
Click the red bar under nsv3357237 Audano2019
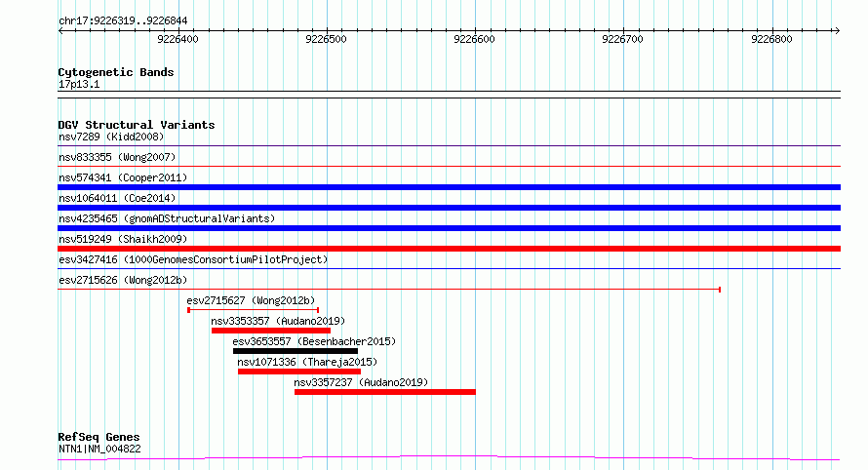coord(384,392)
